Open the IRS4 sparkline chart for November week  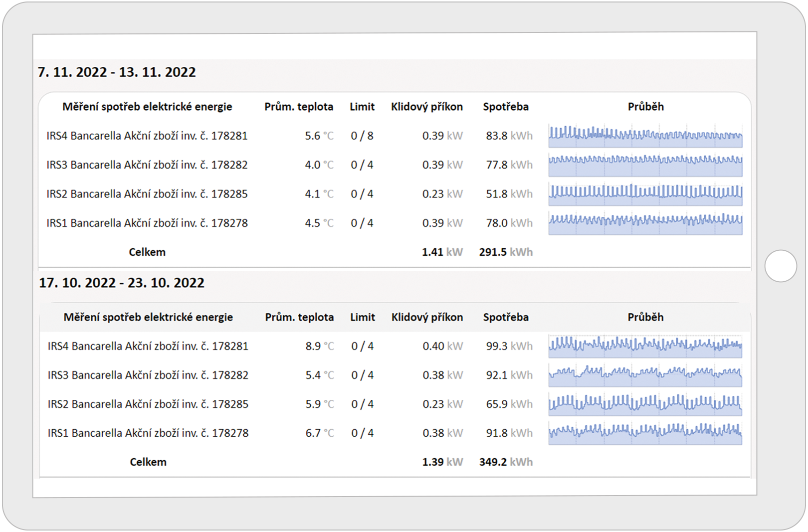(645, 136)
